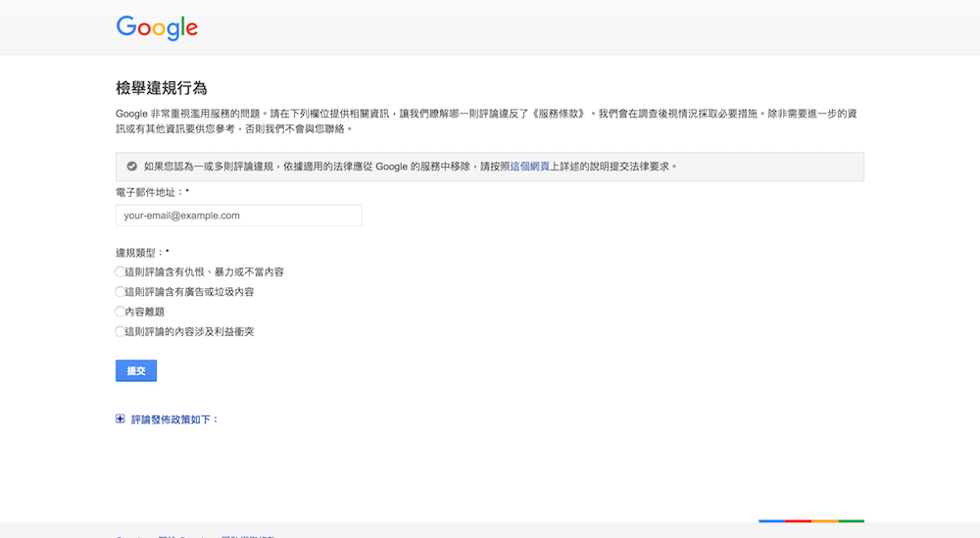
Task: Click the 電子郵件地址 label
Action: (x=153, y=192)
